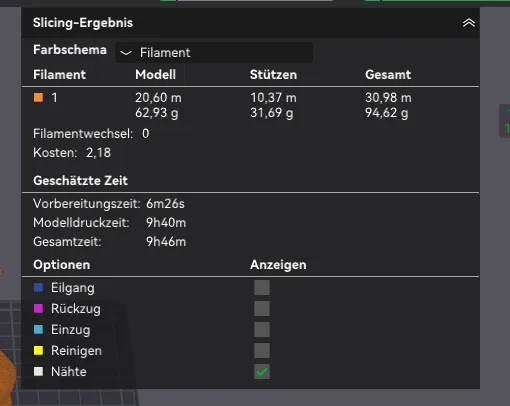Select the Stützen column header
Viewport: 510px width, 406px height.
coord(273,75)
